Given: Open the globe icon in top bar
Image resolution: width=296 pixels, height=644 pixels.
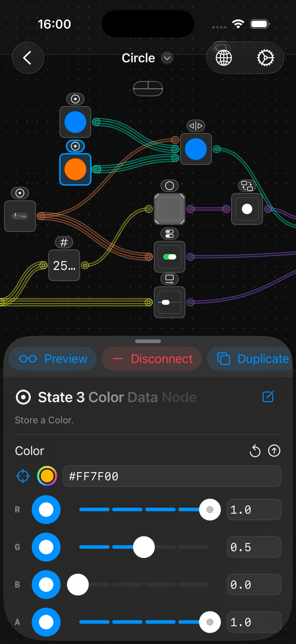Looking at the screenshot, I should (224, 58).
